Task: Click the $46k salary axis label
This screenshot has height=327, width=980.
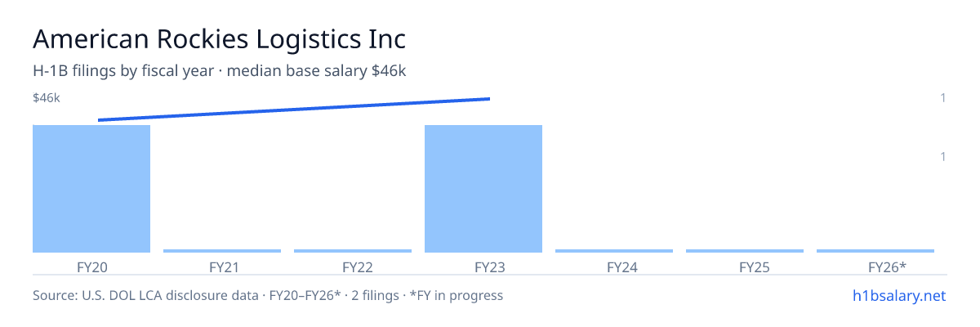Action: point(47,98)
